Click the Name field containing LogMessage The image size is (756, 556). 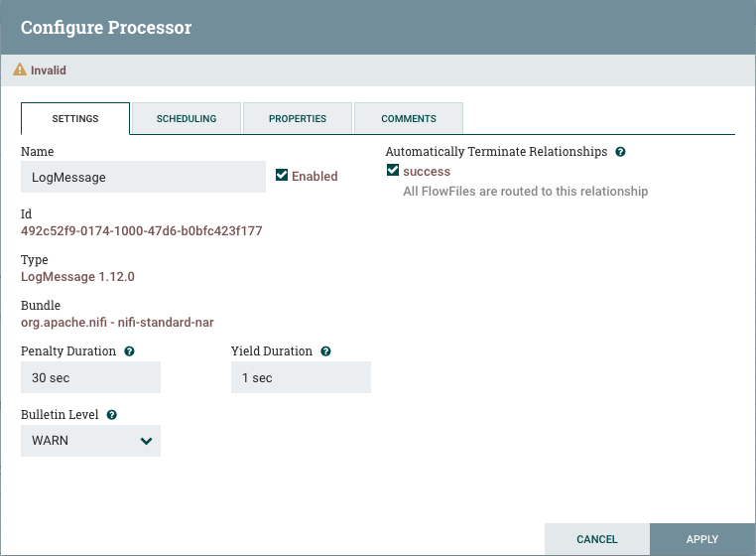(x=143, y=177)
